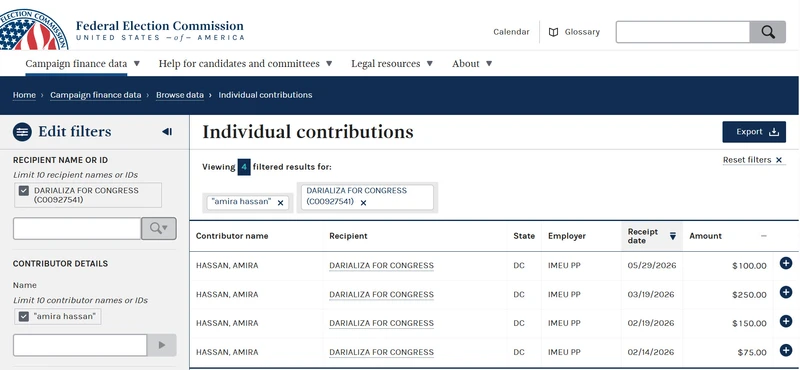Click the $100.00 amount cell
800x370 pixels.
coord(749,266)
